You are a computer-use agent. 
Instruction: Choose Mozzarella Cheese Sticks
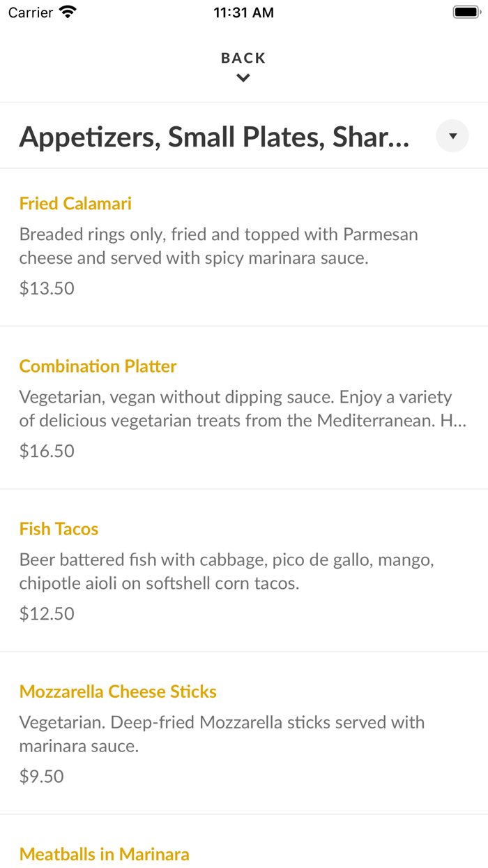coord(118,691)
